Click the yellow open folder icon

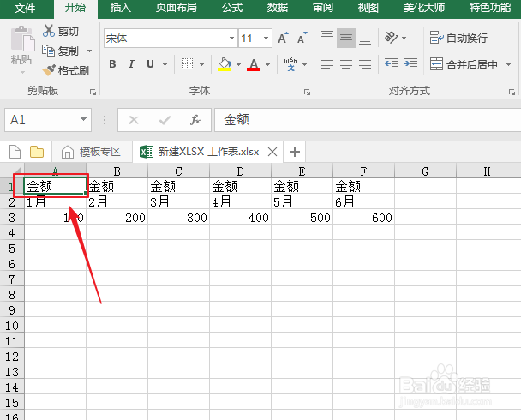(x=37, y=152)
